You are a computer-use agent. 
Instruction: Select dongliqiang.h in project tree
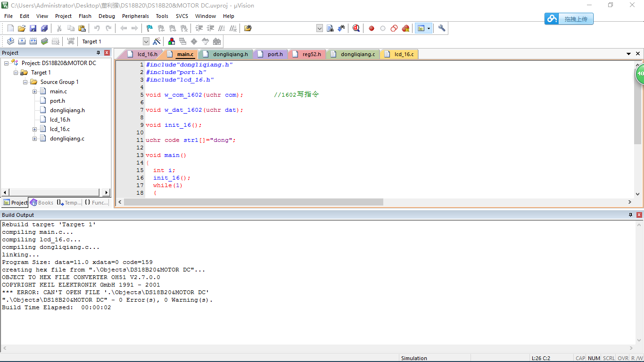pyautogui.click(x=67, y=110)
